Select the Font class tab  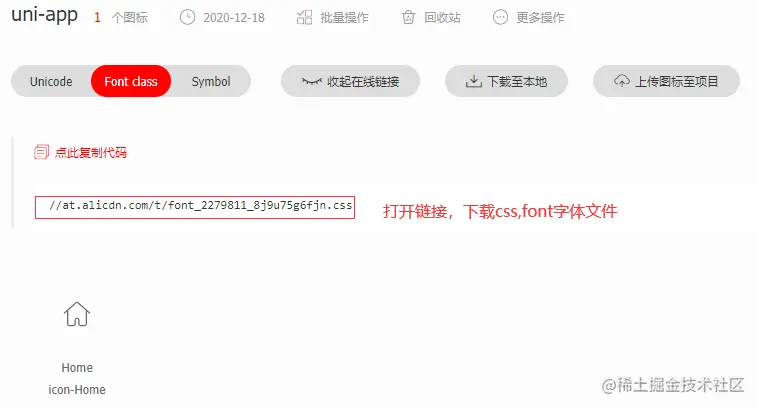131,81
